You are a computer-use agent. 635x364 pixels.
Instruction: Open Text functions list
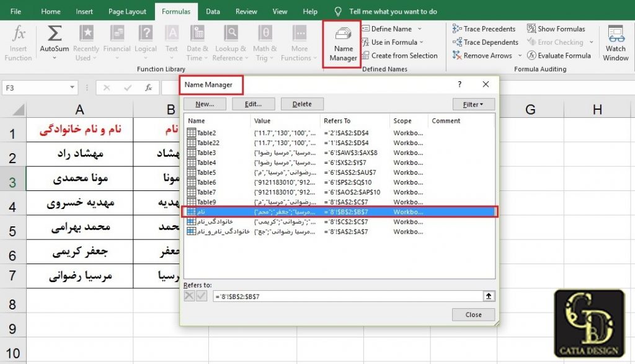click(x=172, y=43)
